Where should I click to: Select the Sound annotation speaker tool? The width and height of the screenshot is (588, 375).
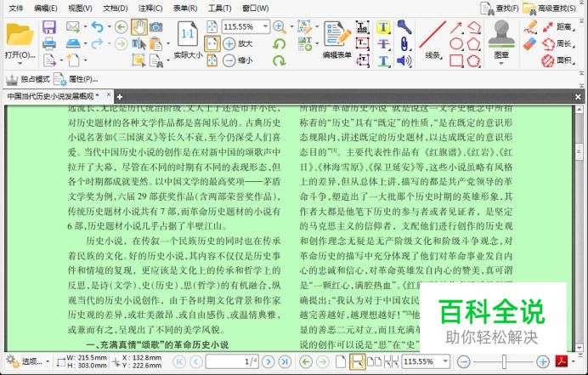[404, 60]
